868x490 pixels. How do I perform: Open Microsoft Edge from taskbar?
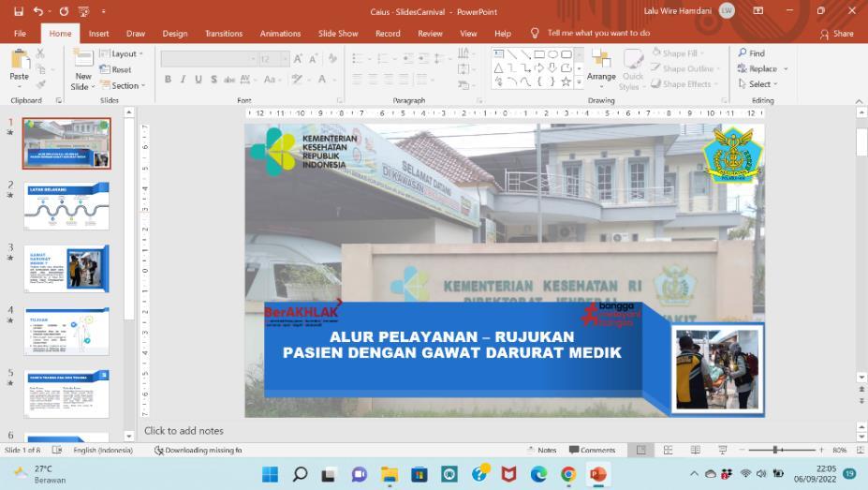[x=538, y=474]
